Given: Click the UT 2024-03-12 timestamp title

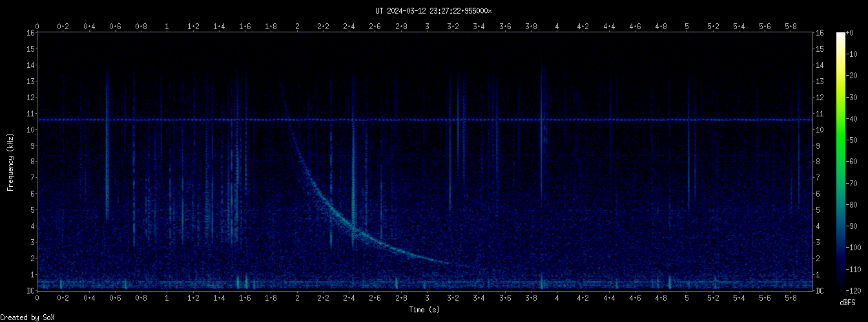Looking at the screenshot, I should (433, 11).
